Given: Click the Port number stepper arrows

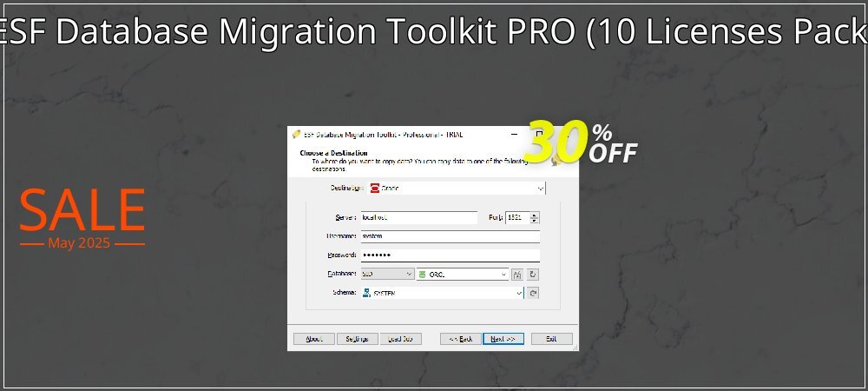Looking at the screenshot, I should pos(534,217).
